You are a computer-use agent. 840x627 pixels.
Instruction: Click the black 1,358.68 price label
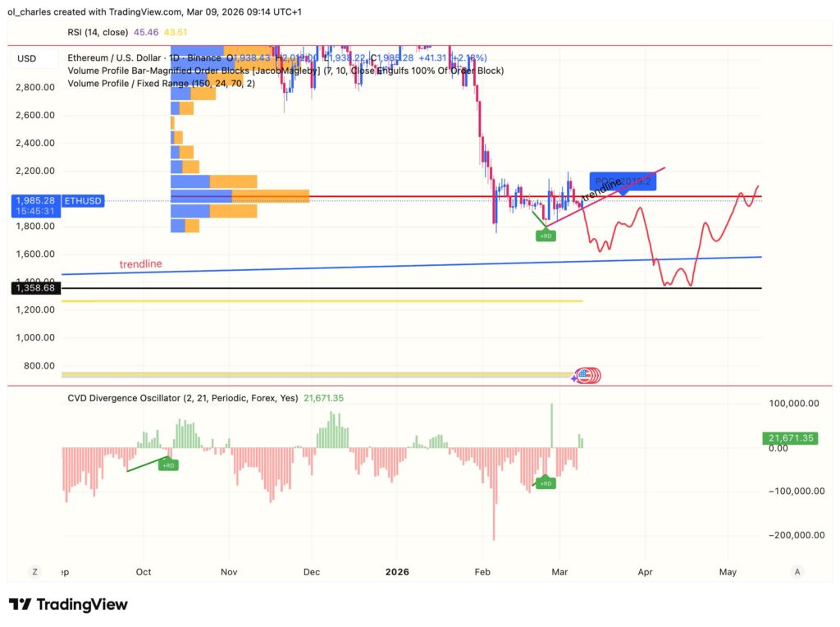click(34, 288)
